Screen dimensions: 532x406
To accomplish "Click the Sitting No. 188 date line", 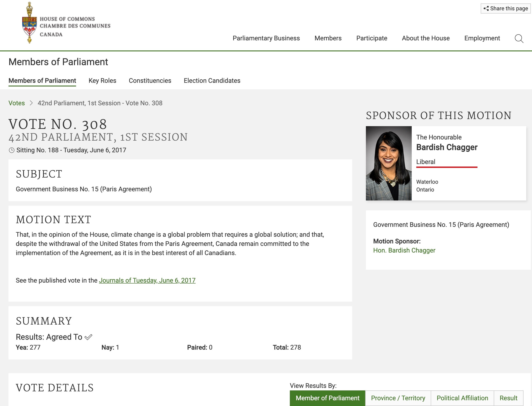I will pos(71,150).
